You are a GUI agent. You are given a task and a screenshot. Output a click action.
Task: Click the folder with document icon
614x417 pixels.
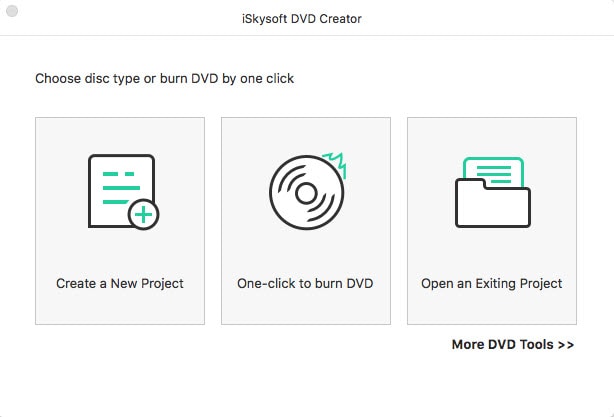point(493,192)
